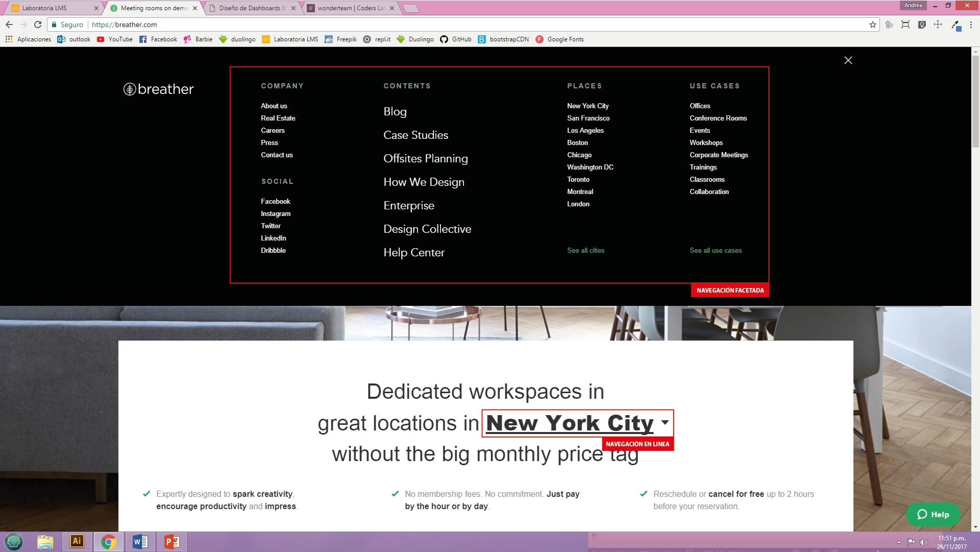Select Washington DC under Places
980x552 pixels.
click(590, 167)
